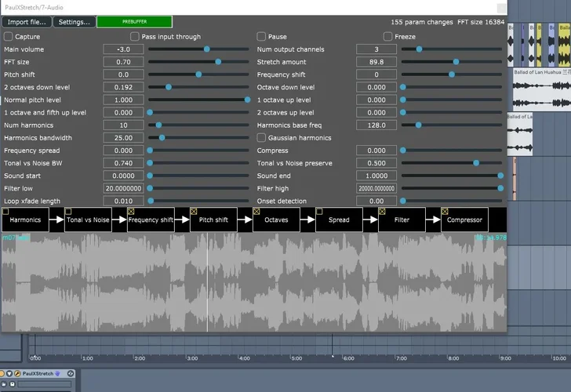Enable the Harmonics module checkbox
The width and height of the screenshot is (571, 392).
5,212
